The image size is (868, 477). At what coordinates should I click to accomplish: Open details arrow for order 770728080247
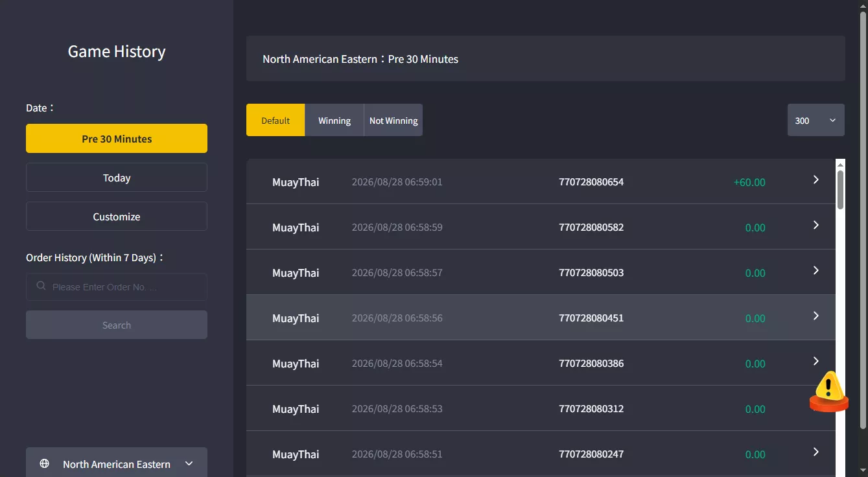[816, 452]
